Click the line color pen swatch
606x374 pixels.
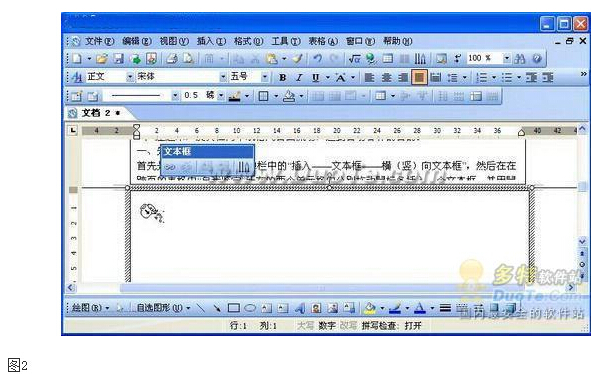(x=395, y=308)
